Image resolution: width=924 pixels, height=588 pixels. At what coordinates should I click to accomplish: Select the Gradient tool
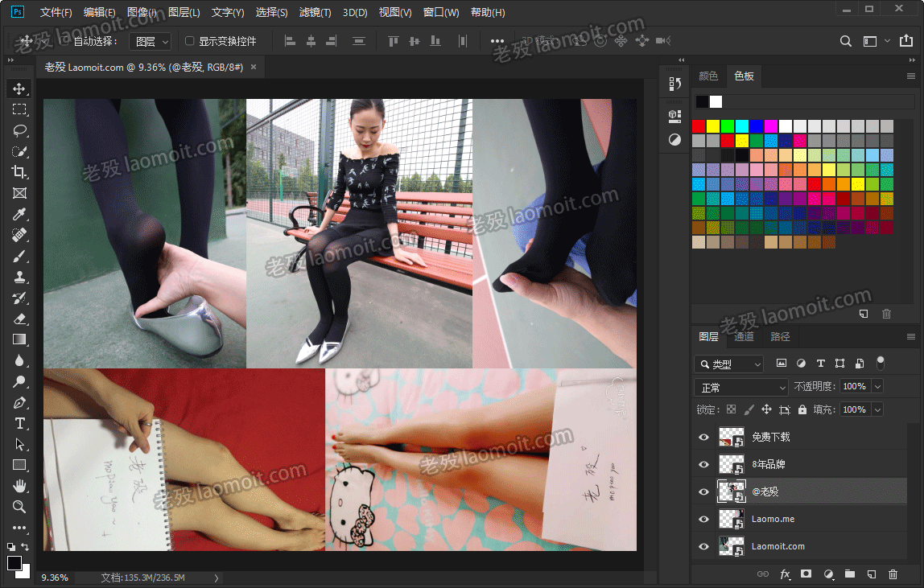coord(19,340)
